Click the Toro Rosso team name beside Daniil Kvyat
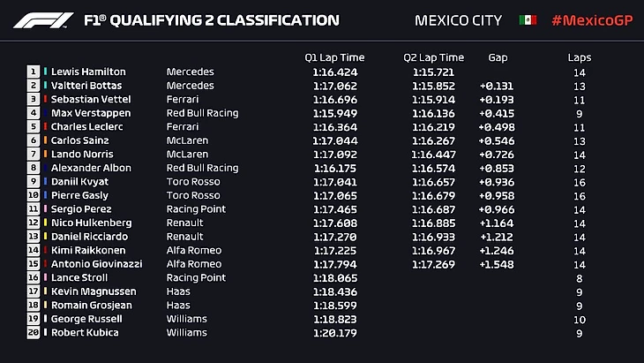Image resolution: width=644 pixels, height=363 pixels. tap(191, 182)
